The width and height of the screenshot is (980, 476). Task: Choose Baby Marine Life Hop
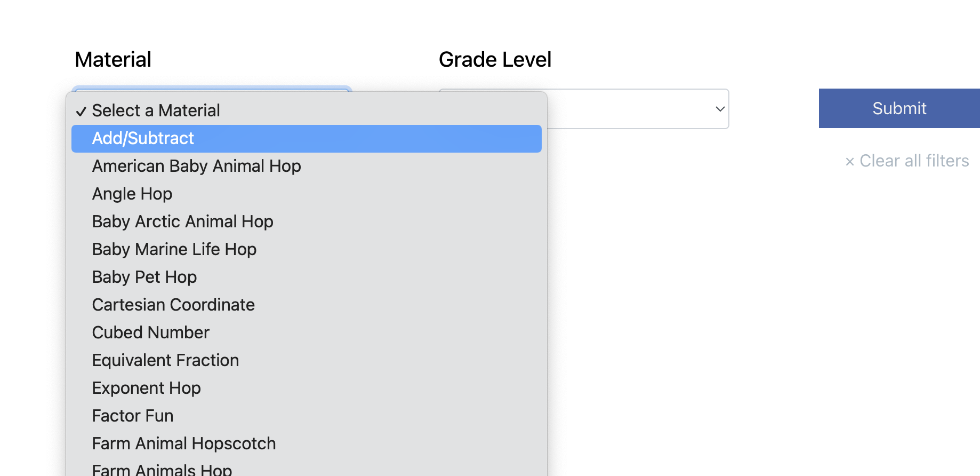307,250
